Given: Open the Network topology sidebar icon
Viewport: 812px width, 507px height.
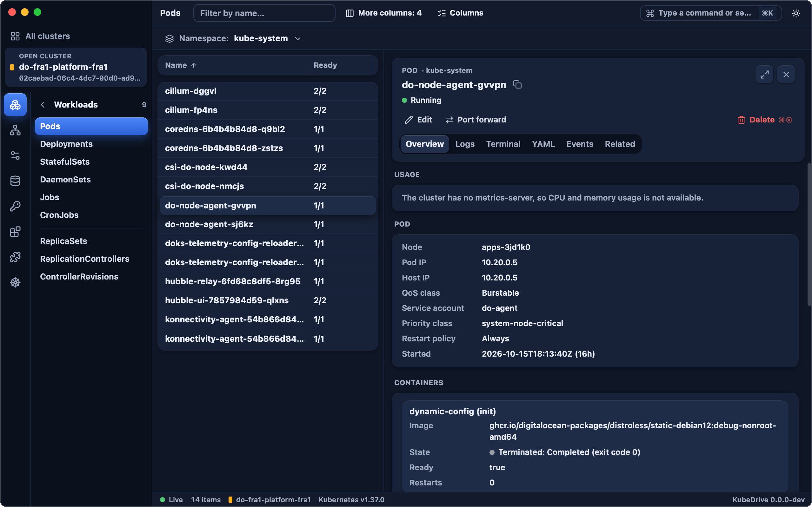Looking at the screenshot, I should [x=15, y=130].
